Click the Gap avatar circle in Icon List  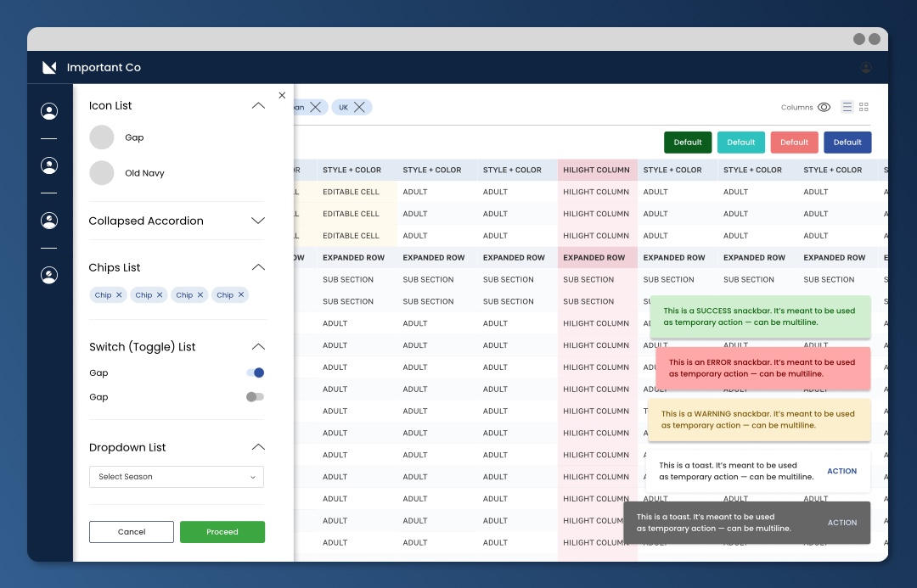[102, 137]
